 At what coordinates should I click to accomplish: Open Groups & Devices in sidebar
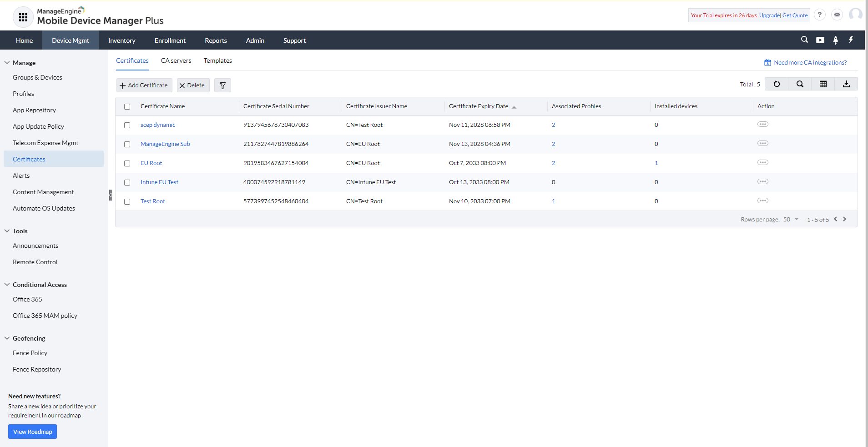[x=37, y=77]
